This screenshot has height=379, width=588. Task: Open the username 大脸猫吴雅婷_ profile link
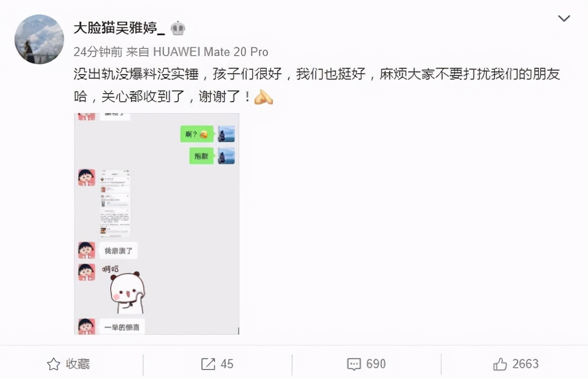click(119, 29)
